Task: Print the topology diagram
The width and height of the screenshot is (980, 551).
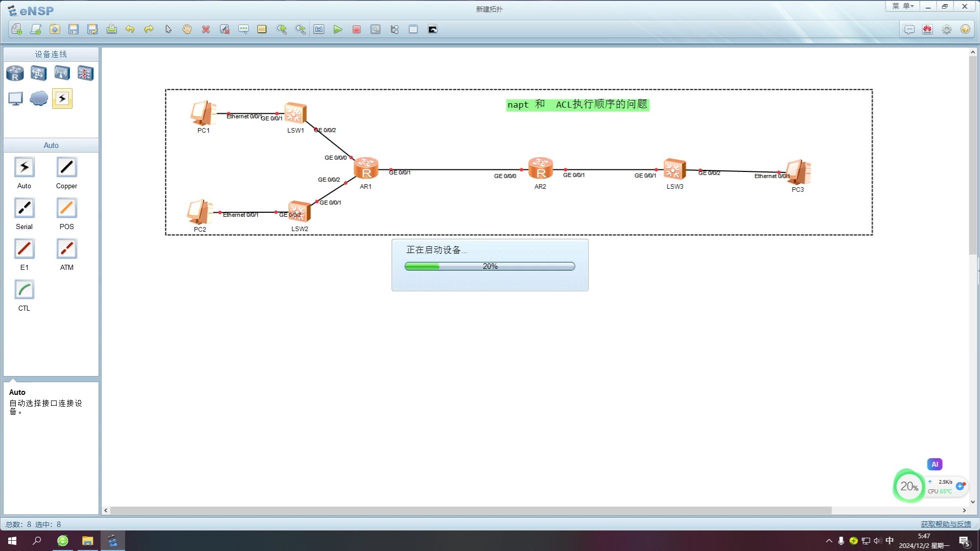Action: pos(111,29)
